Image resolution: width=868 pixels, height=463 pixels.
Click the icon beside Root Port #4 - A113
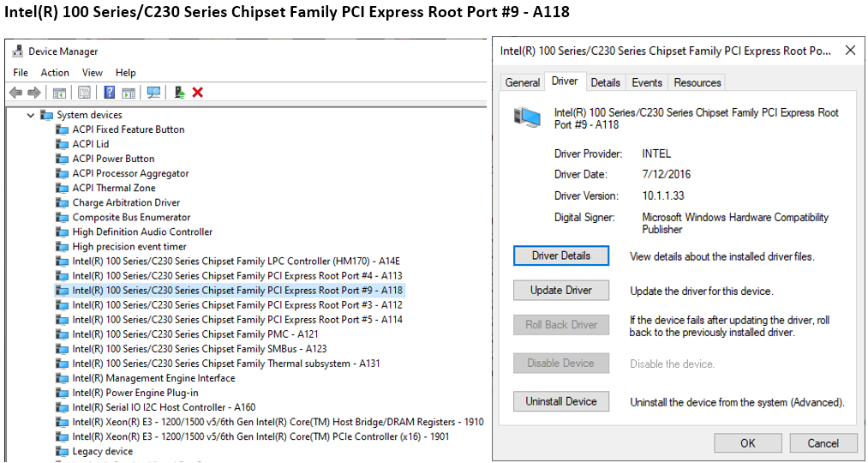pyautogui.click(x=63, y=276)
